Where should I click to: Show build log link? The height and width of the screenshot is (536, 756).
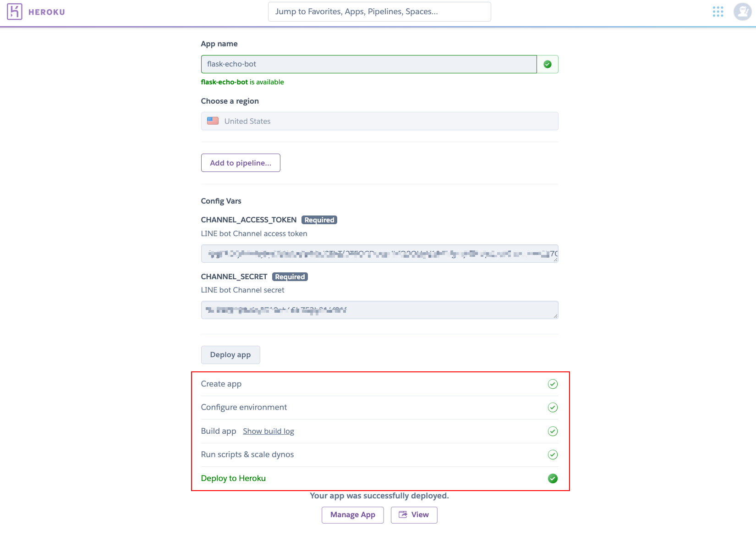coord(268,431)
